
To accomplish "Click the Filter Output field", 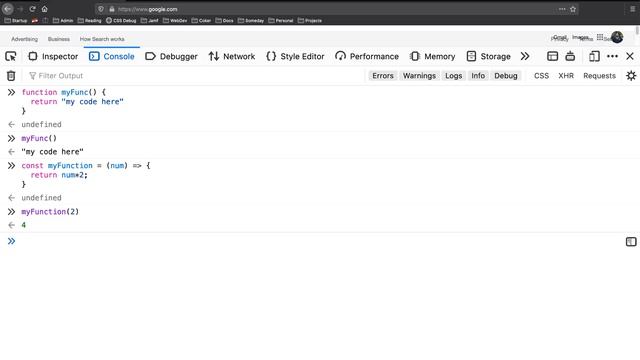I will coord(196,76).
